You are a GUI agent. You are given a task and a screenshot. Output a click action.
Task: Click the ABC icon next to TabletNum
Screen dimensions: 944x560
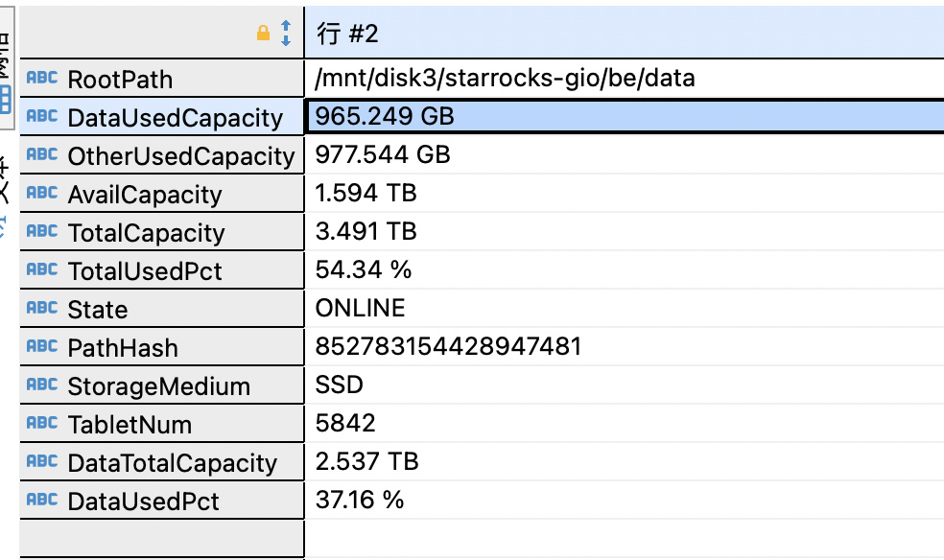tap(42, 424)
